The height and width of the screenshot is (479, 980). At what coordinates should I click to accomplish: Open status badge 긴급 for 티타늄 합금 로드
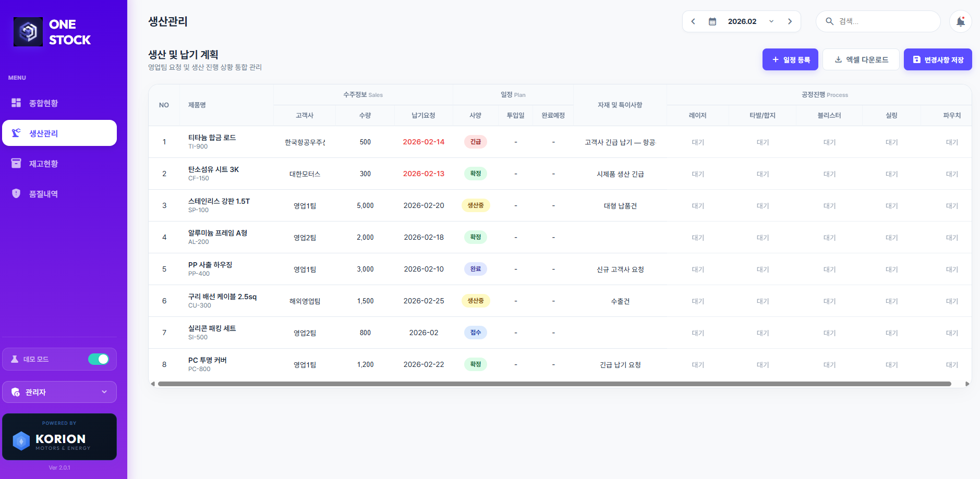[x=475, y=142]
